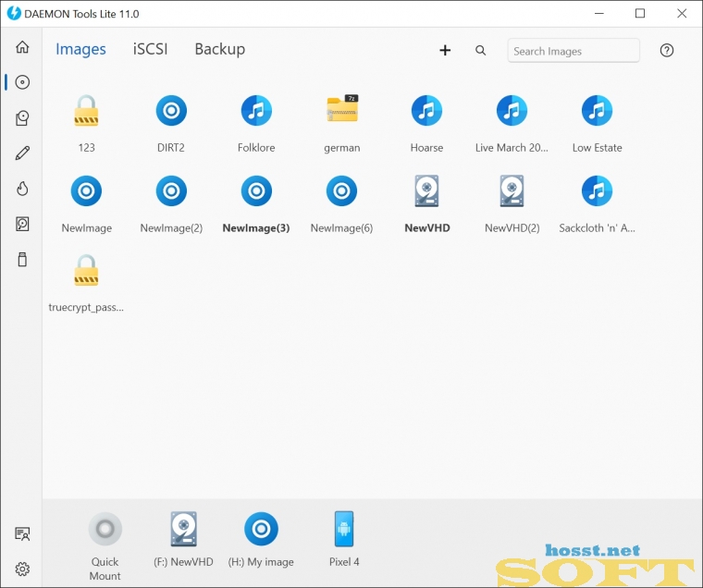Switch to the Images tab
The height and width of the screenshot is (588, 703).
(80, 49)
